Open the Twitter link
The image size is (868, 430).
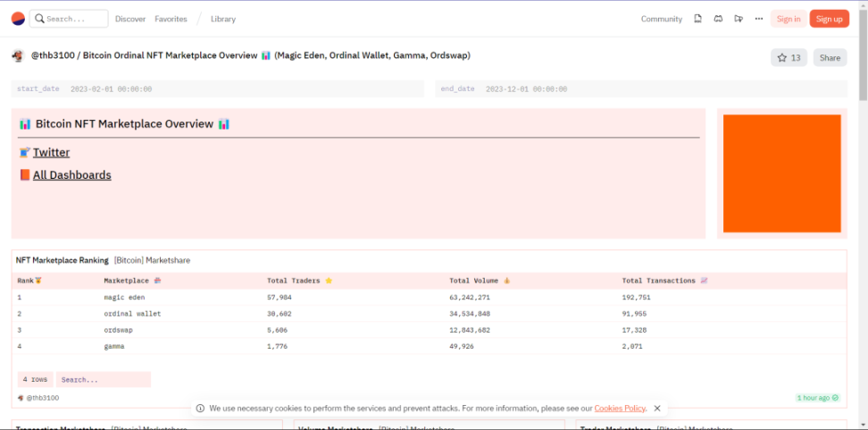coord(51,153)
